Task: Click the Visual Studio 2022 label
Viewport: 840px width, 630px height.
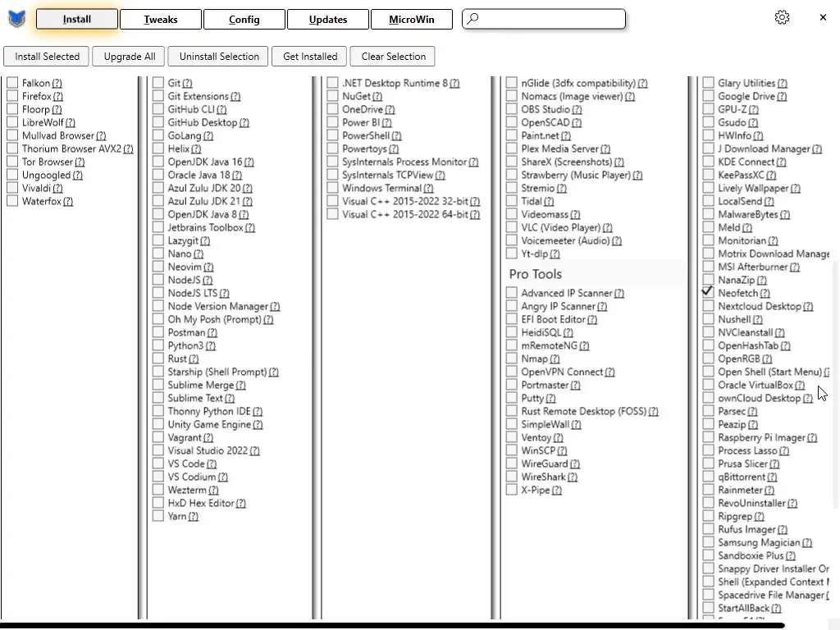Action: 208,450
